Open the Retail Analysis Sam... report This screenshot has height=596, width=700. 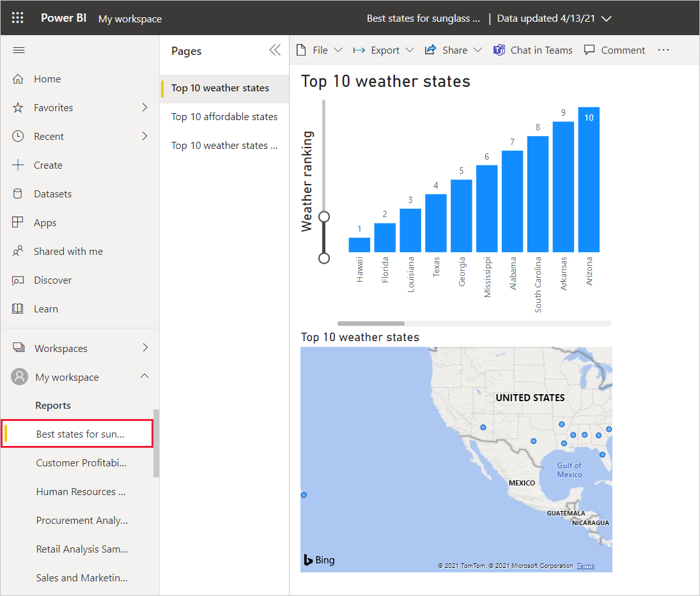pos(82,549)
